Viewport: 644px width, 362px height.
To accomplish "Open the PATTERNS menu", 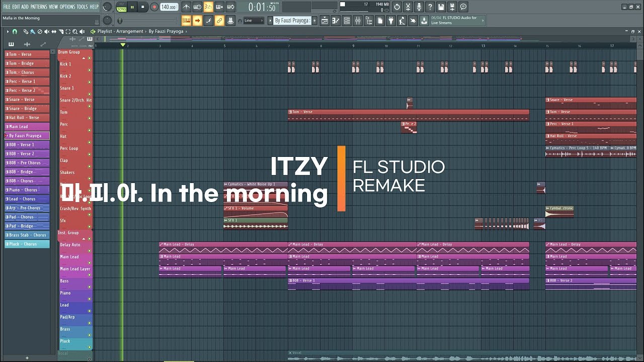I will pos(39,7).
